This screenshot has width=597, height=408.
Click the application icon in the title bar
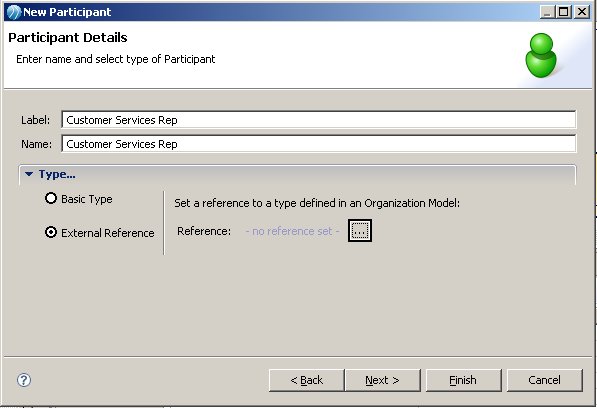[x=14, y=12]
